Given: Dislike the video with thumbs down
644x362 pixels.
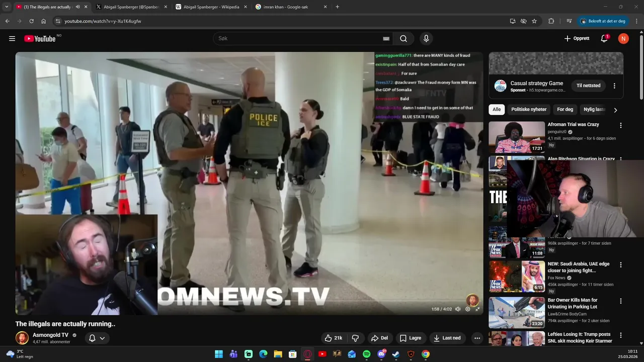Looking at the screenshot, I should point(355,338).
